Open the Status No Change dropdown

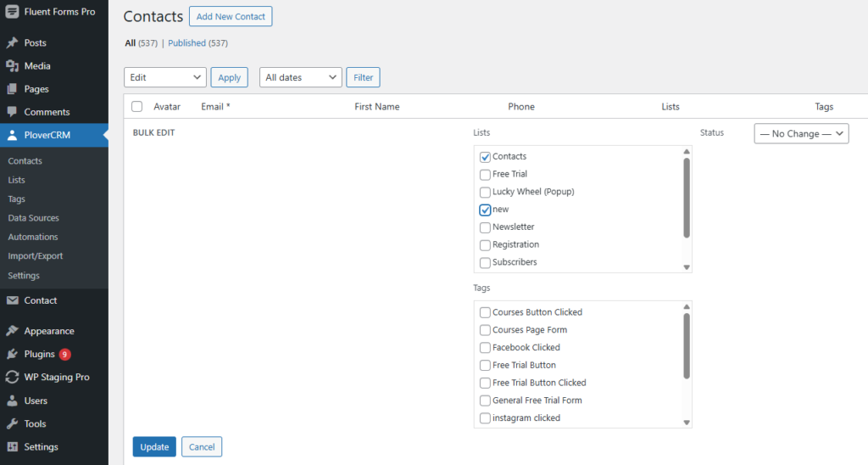801,134
